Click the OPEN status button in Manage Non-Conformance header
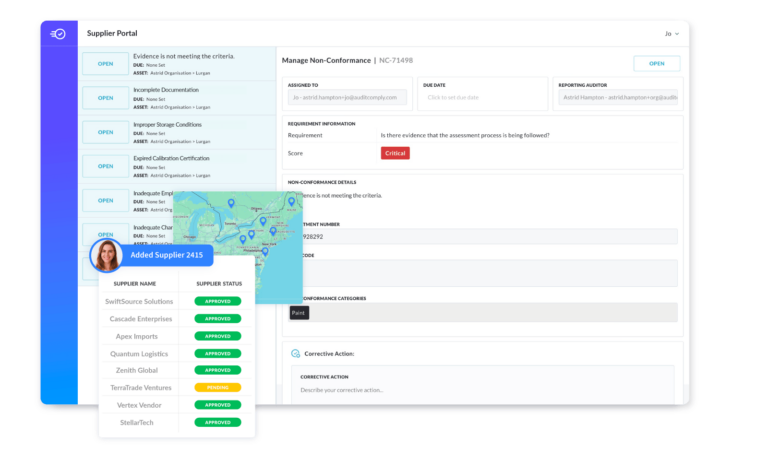The width and height of the screenshot is (768, 470). (656, 63)
